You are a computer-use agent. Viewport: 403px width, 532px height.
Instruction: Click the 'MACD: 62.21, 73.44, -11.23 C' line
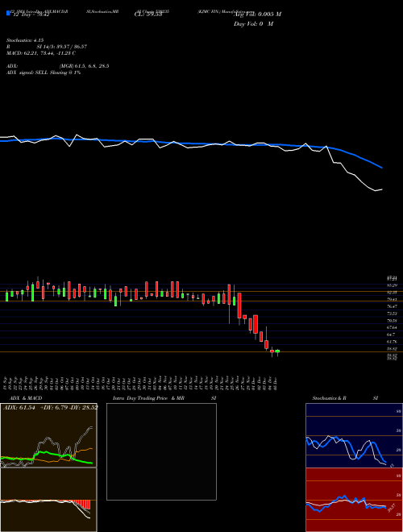pos(41,53)
